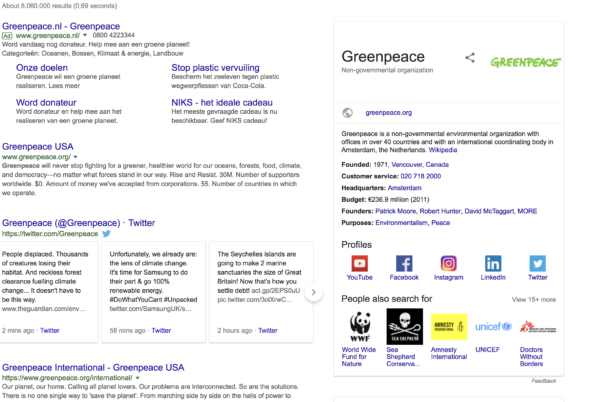
Task: Open the YouTube profile icon
Action: 359,264
